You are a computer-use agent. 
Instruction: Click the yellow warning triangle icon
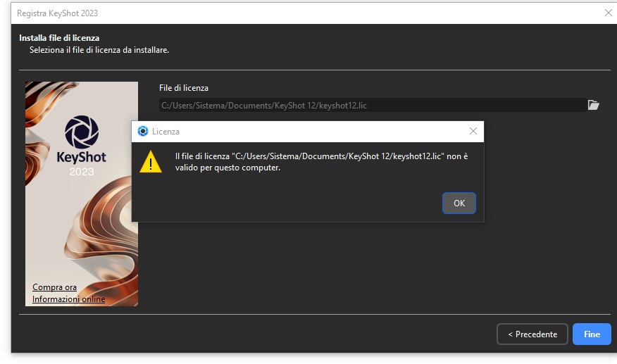(151, 161)
